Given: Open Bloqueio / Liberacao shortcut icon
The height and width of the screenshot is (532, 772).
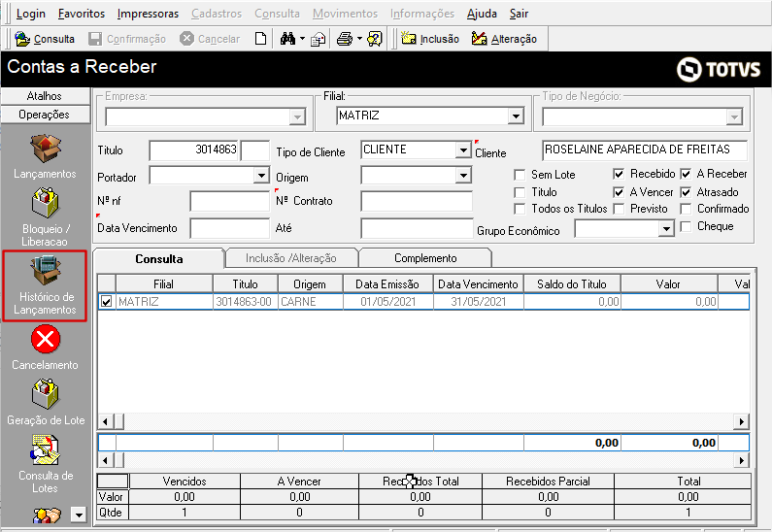Looking at the screenshot, I should click(46, 202).
